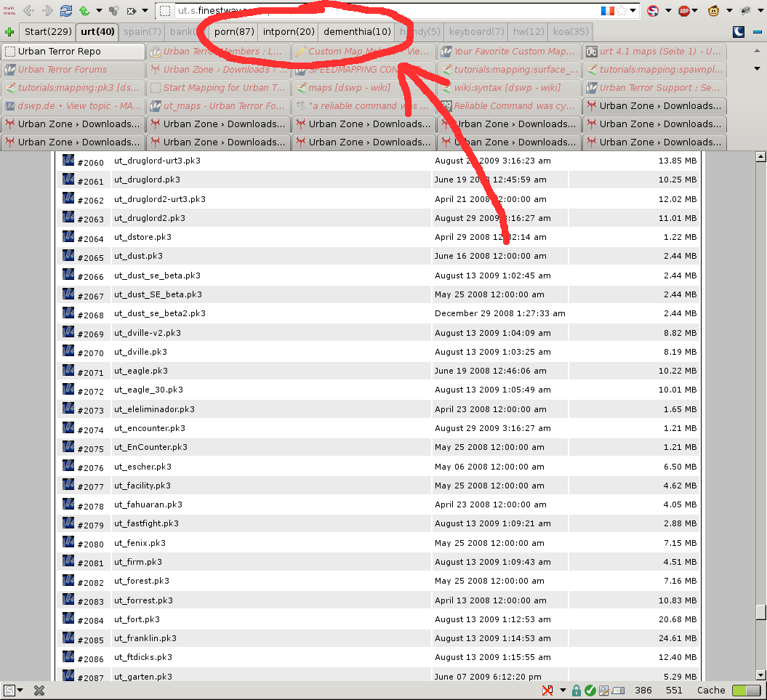Click the green checkmark status icon
This screenshot has width=767, height=700.
click(x=590, y=691)
